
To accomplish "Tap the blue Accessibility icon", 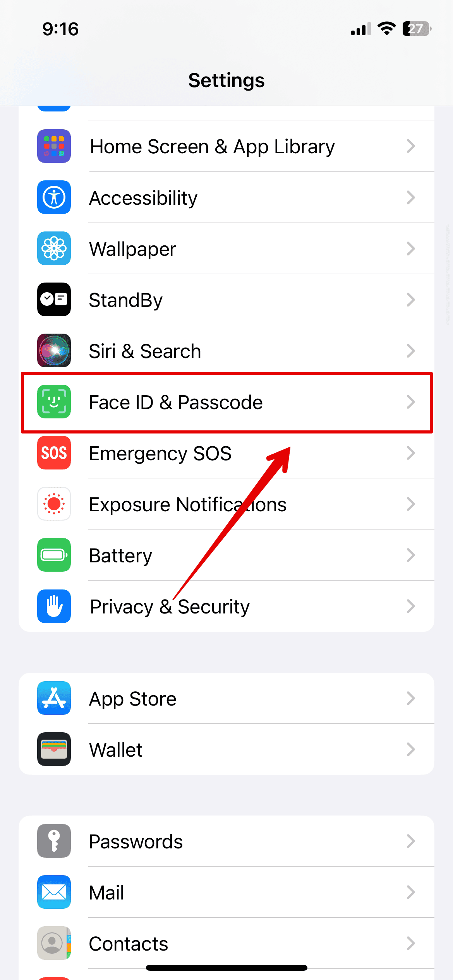I will [54, 197].
